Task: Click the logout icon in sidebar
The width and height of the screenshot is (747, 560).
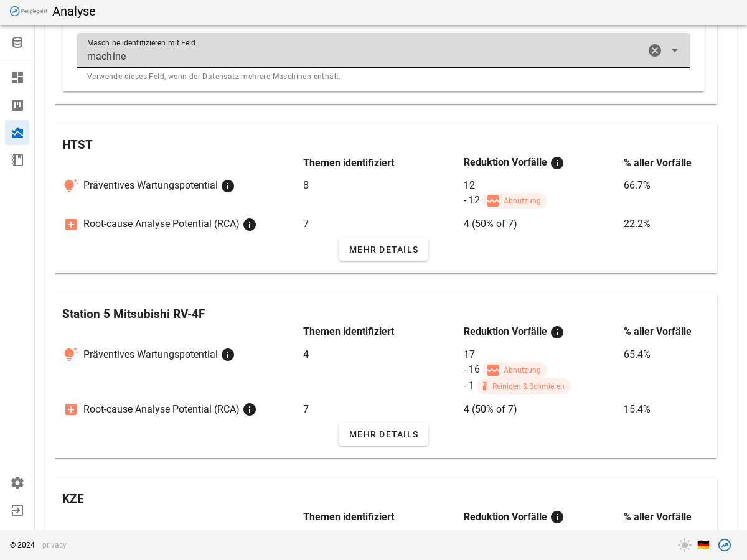Action: pos(17,510)
